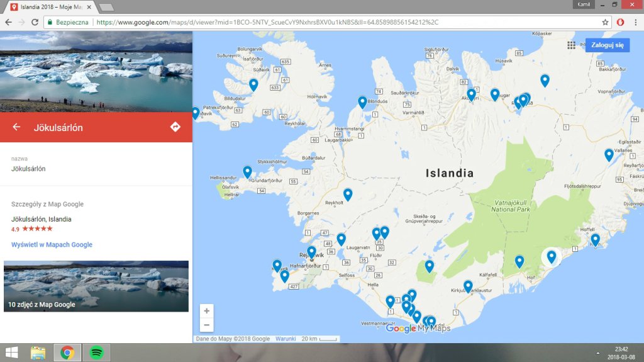
Task: Open a new tab button beside Islandia tab
Action: tap(106, 7)
